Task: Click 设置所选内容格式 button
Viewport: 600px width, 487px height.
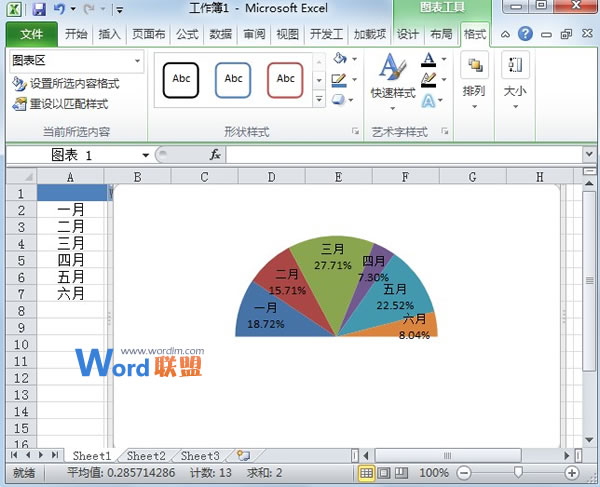Action: pos(66,84)
